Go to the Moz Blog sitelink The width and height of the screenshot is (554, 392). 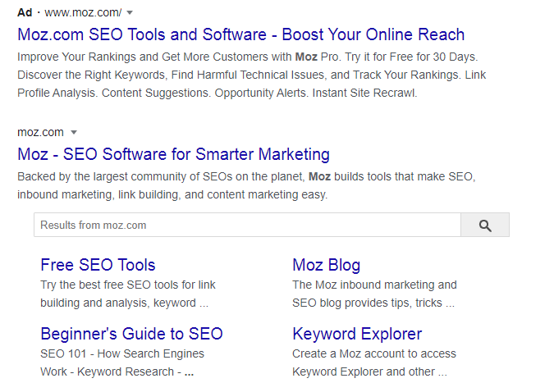pos(326,265)
